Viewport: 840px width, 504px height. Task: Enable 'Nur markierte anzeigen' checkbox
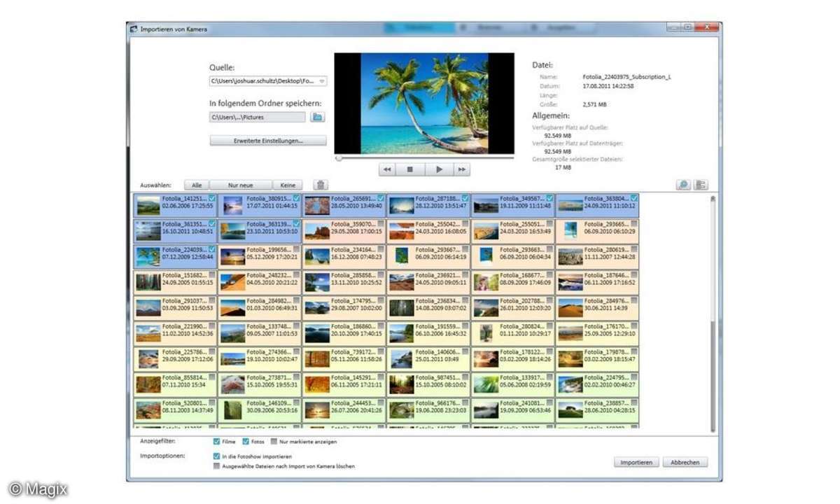[274, 442]
